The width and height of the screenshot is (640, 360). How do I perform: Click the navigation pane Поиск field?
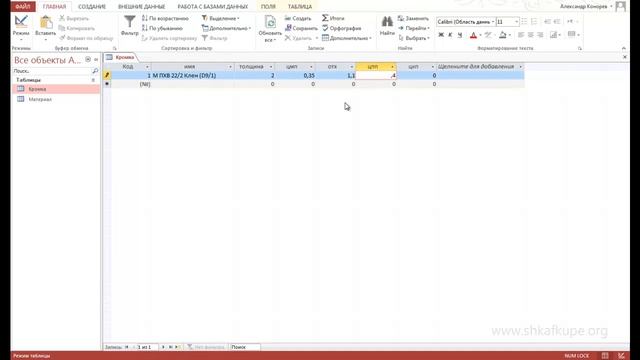point(52,71)
